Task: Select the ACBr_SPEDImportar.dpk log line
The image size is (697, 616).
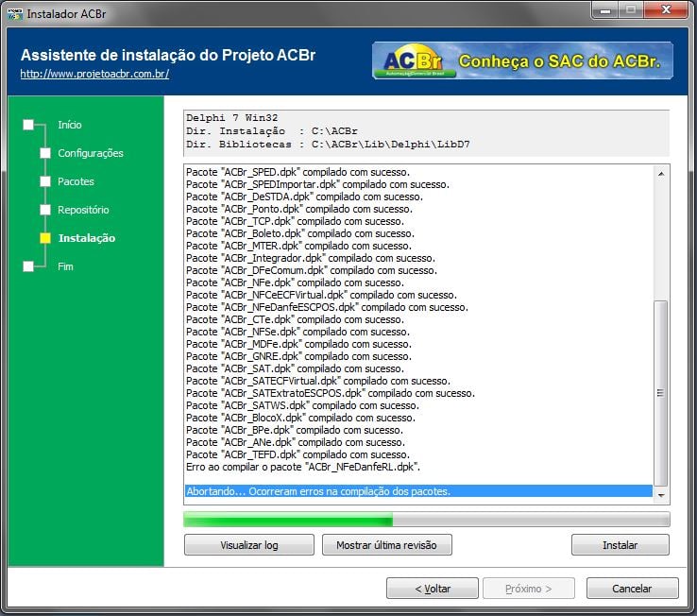Action: tap(317, 184)
